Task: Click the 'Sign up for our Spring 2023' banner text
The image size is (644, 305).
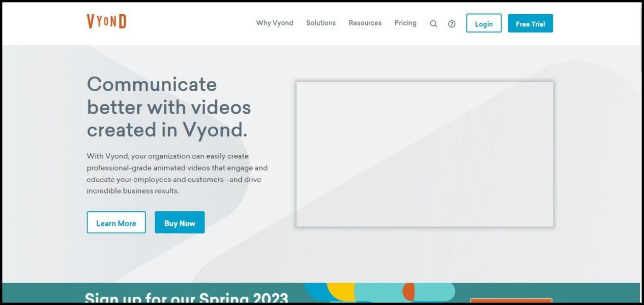Action: pos(187,297)
